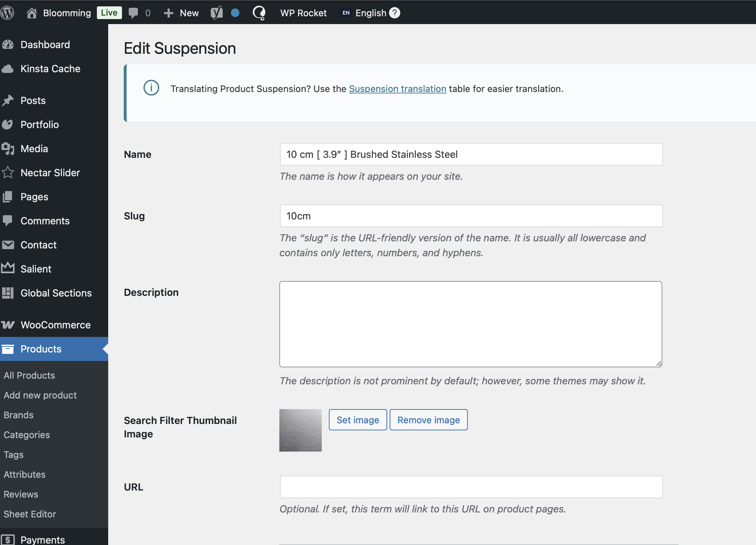Click the Kinsta Cache cloud icon
Screen dimensions: 756x545
(8, 69)
